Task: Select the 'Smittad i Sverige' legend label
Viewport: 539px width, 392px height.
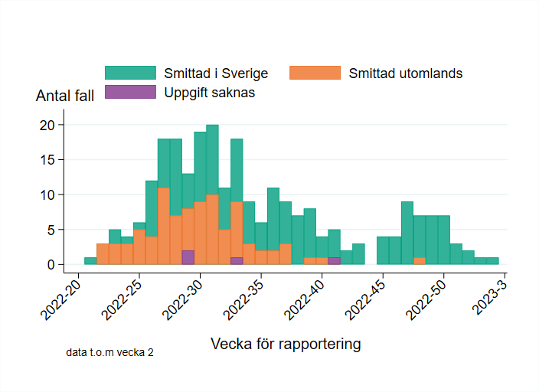Action: pos(216,73)
